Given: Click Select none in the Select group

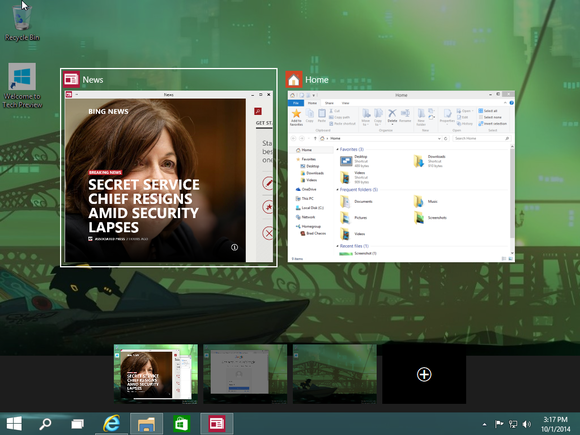Looking at the screenshot, I should pos(490,117).
